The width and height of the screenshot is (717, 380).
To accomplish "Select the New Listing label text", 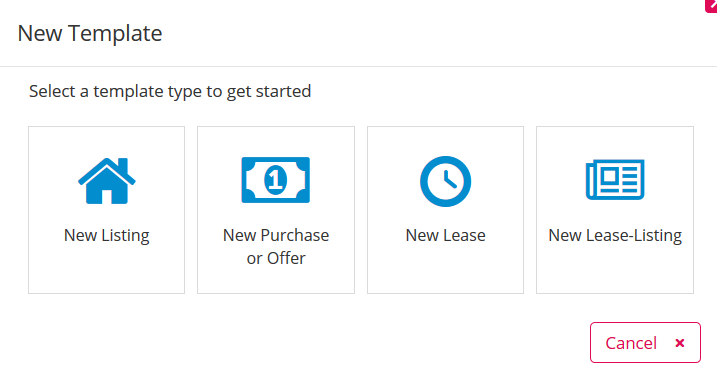I will click(107, 235).
